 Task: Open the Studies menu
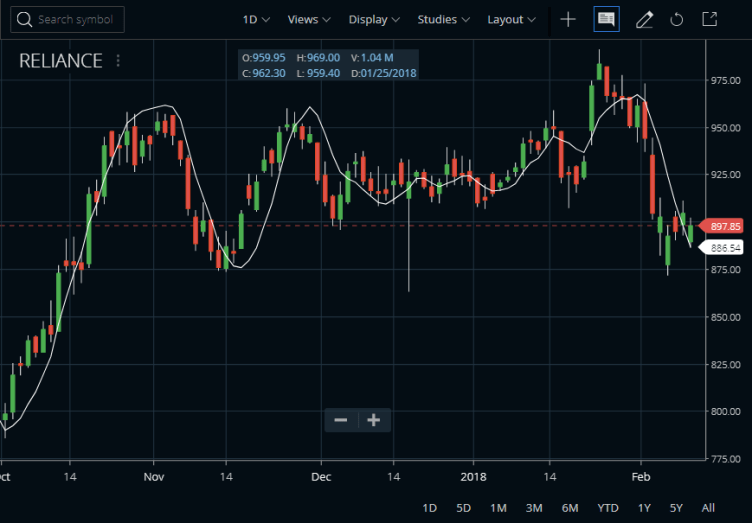pos(444,20)
